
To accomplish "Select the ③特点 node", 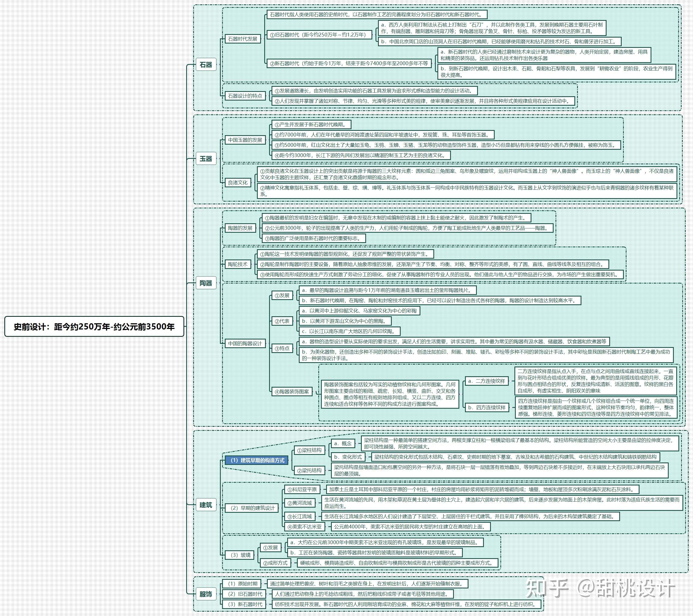I will 282,348.
